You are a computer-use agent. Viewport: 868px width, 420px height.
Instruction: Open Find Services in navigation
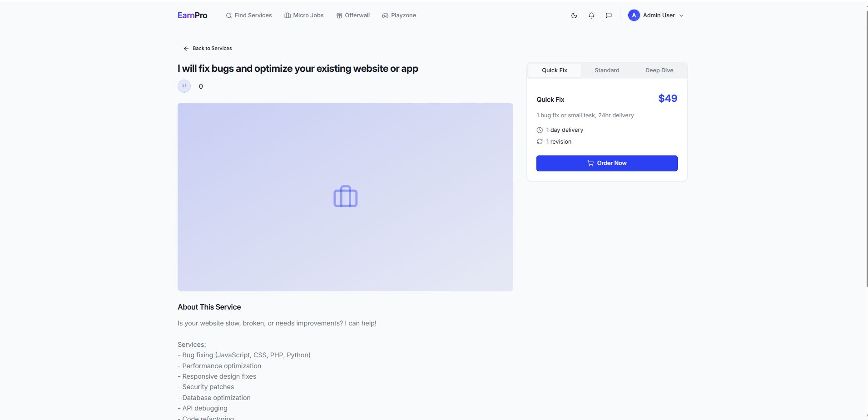pyautogui.click(x=249, y=15)
